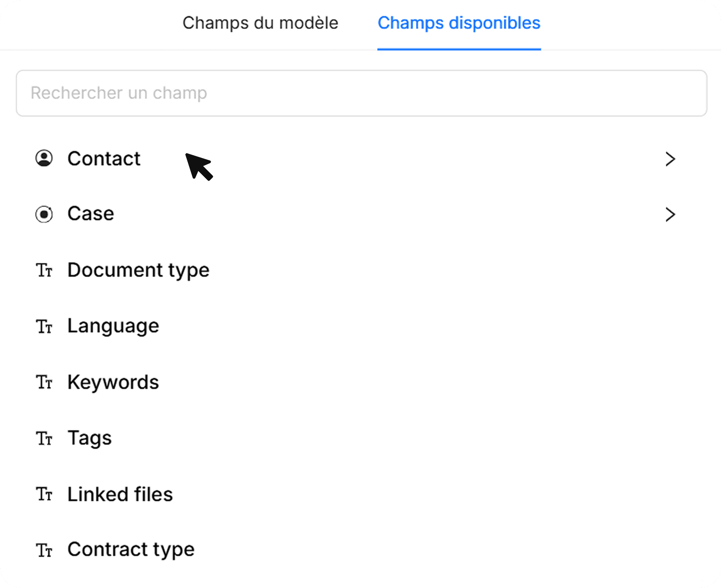Screen dimensions: 721x588
Task: Pick the Keywords field
Action: point(113,382)
